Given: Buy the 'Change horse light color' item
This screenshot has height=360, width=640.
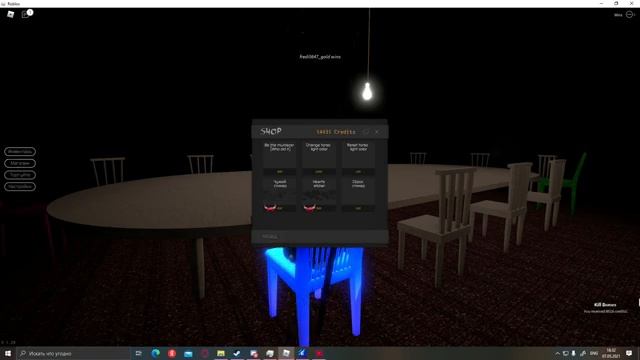Looking at the screenshot, I should tap(319, 171).
